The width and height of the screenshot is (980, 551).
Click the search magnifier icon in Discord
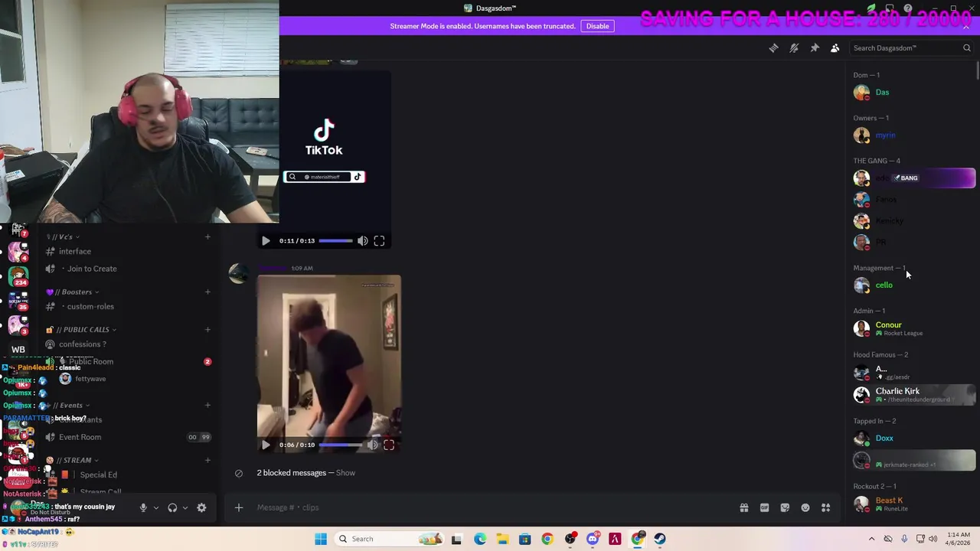click(966, 48)
